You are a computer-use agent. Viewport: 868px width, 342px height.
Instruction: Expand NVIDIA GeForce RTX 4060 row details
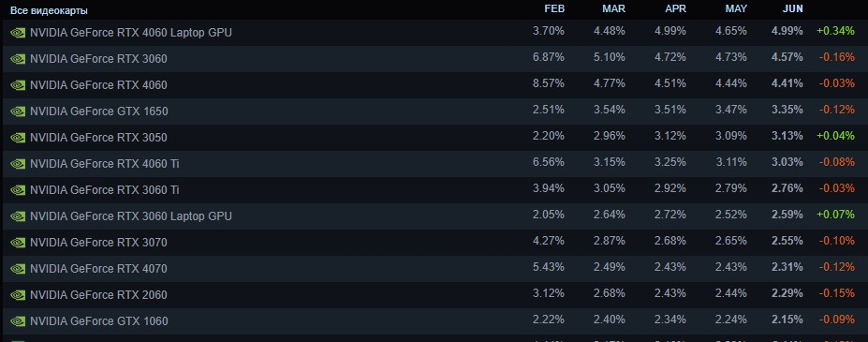point(434,85)
